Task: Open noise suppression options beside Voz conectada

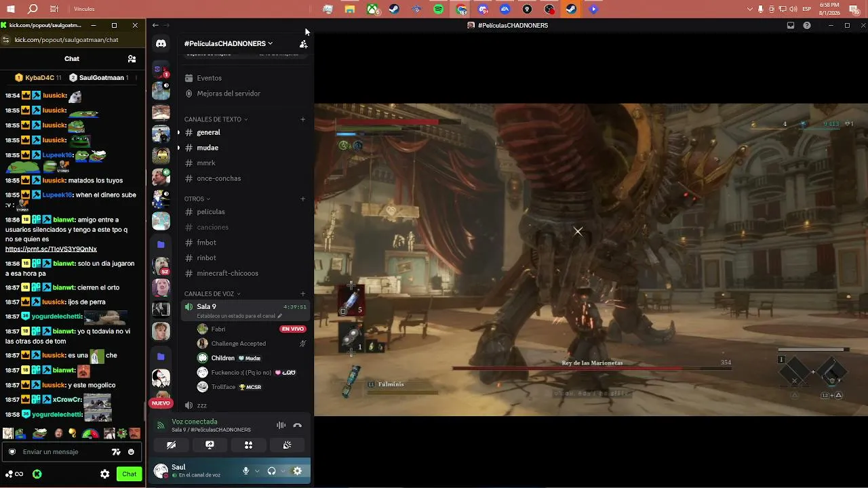Action: [x=280, y=426]
